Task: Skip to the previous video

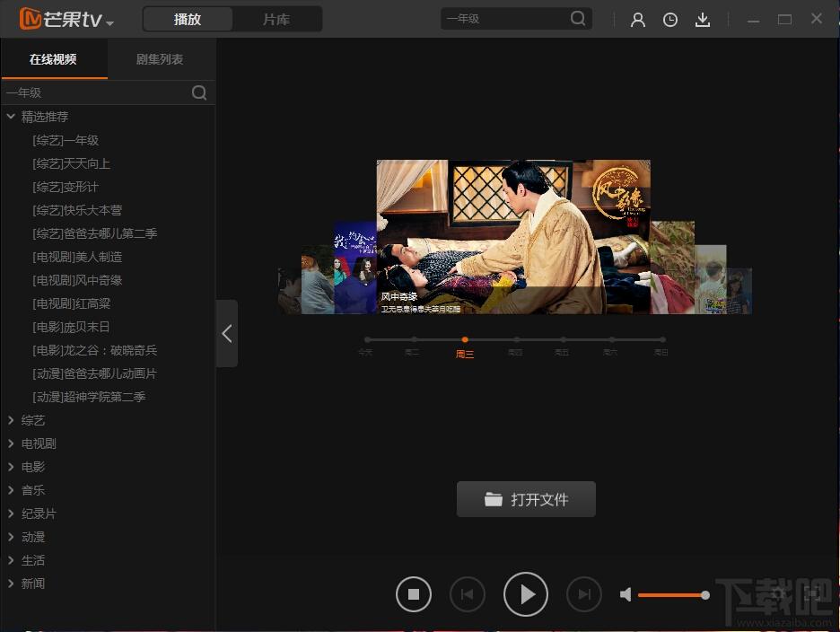Action: pos(468,594)
